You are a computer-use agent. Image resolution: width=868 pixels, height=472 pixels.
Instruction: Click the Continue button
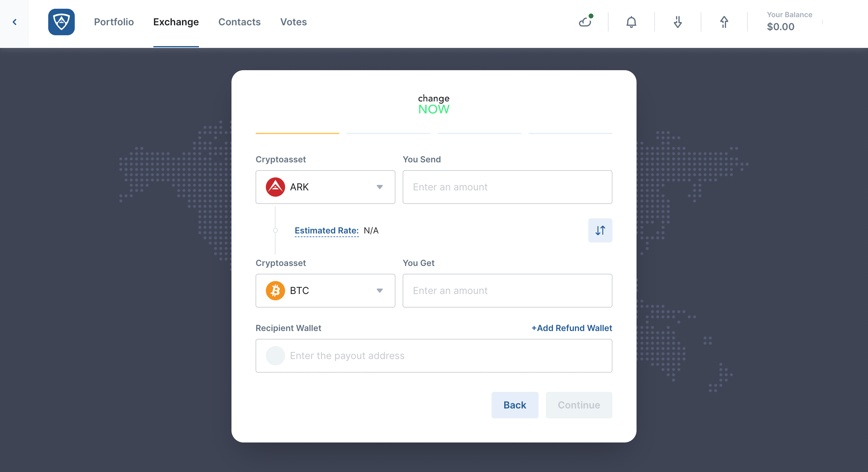(578, 405)
